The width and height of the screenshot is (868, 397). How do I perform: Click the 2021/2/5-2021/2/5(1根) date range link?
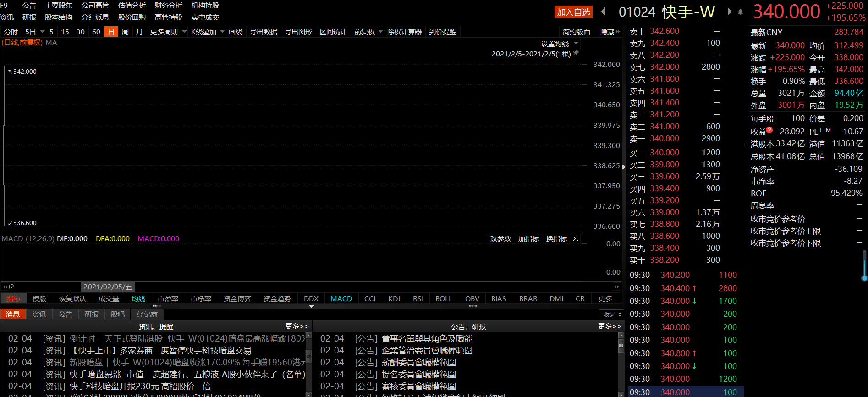pyautogui.click(x=531, y=54)
